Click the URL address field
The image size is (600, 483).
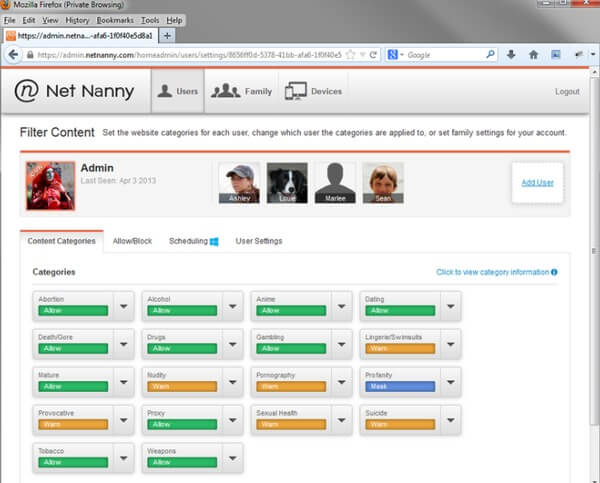tap(189, 55)
